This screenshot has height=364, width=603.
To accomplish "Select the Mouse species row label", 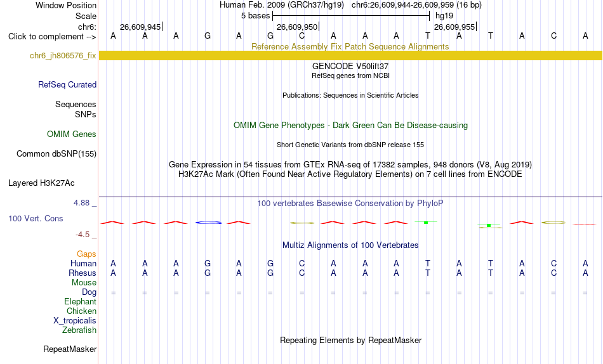I will [x=84, y=283].
